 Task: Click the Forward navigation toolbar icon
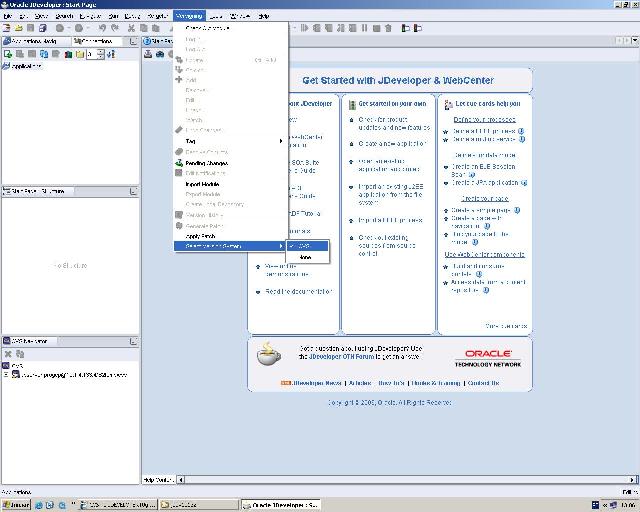coord(79,28)
